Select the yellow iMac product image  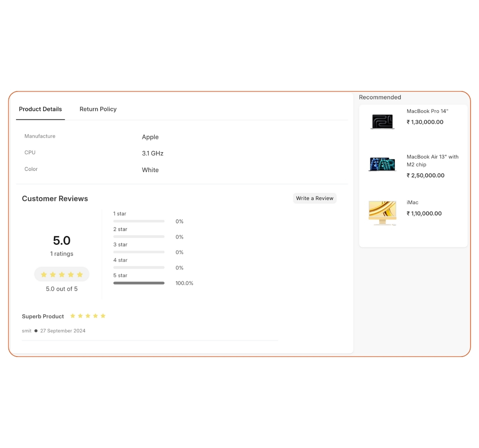382,213
